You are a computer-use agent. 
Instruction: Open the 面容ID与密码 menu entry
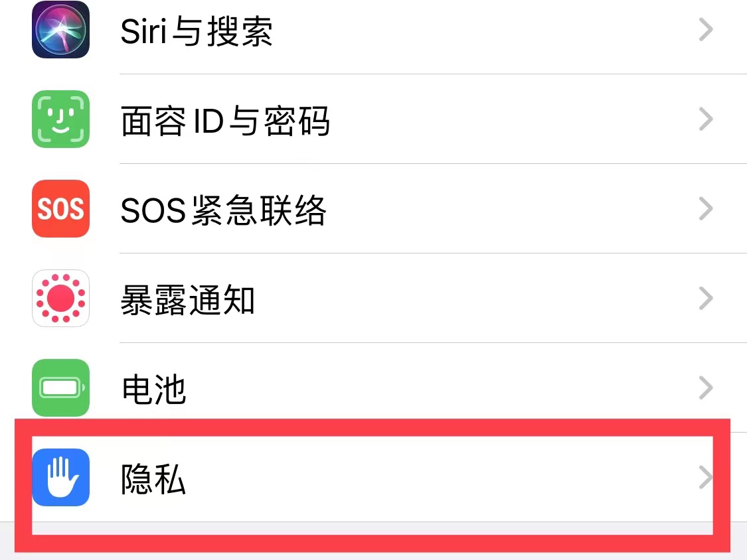225,121
